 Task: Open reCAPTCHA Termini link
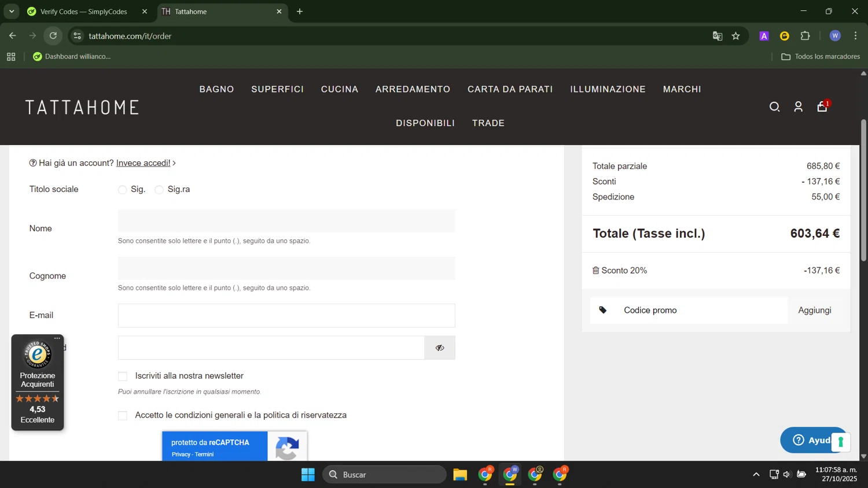204,454
